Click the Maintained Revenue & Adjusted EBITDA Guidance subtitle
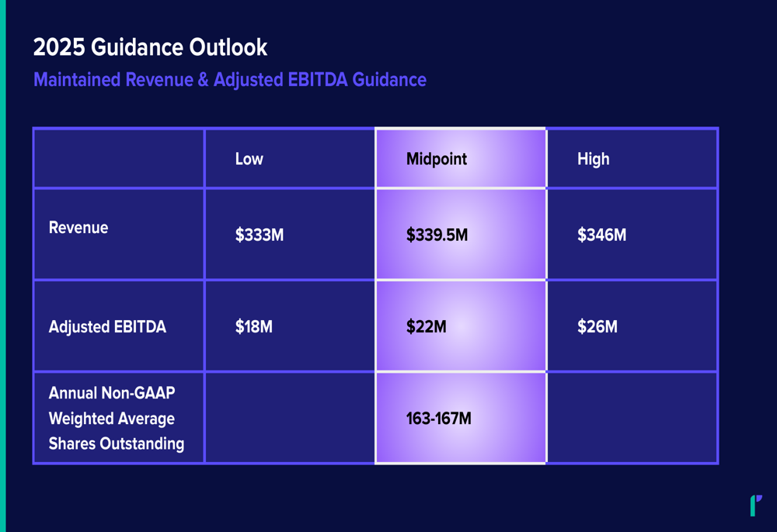This screenshot has height=532, width=777. coord(230,80)
